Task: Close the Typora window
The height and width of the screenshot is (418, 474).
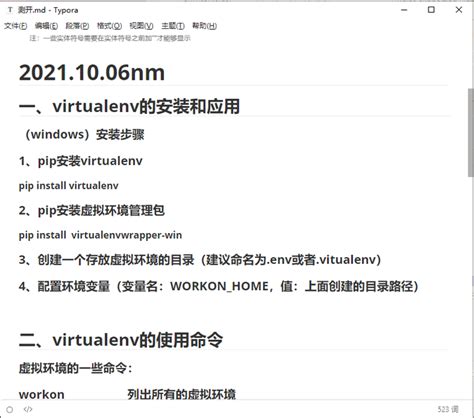Action: [459, 10]
